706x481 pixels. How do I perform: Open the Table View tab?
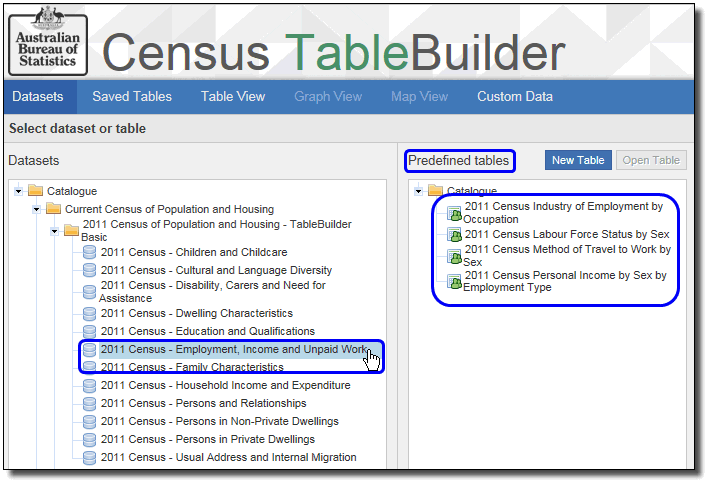coord(233,97)
